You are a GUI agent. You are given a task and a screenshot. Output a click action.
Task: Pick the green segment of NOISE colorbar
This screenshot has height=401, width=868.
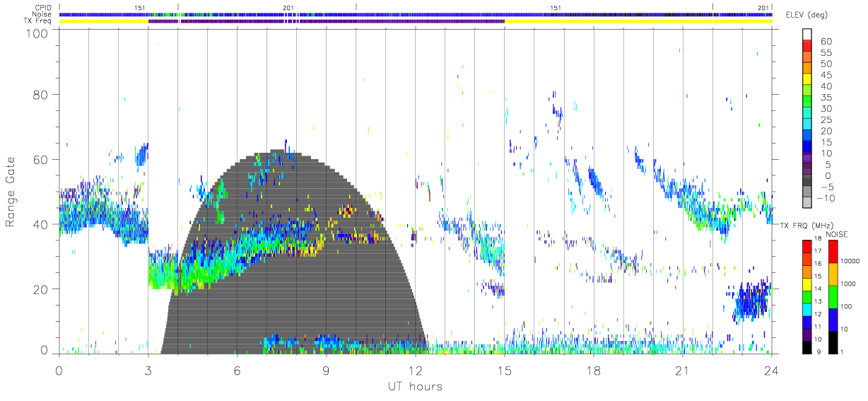[x=833, y=296]
